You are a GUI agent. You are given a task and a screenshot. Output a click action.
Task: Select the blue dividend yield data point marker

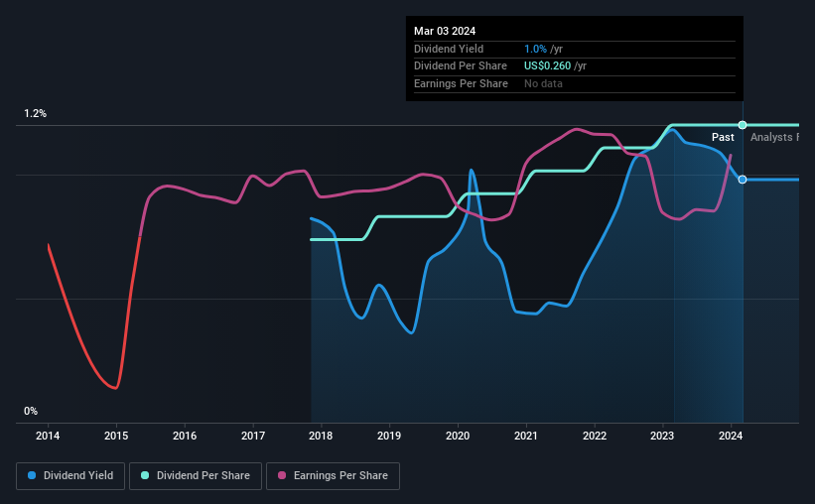743,180
